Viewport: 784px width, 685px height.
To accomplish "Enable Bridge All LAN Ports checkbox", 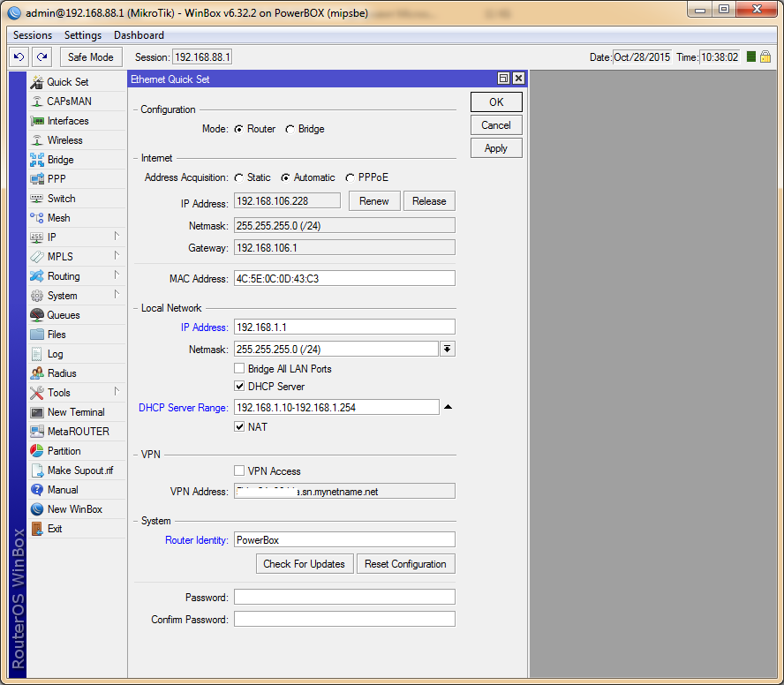I will 239,369.
